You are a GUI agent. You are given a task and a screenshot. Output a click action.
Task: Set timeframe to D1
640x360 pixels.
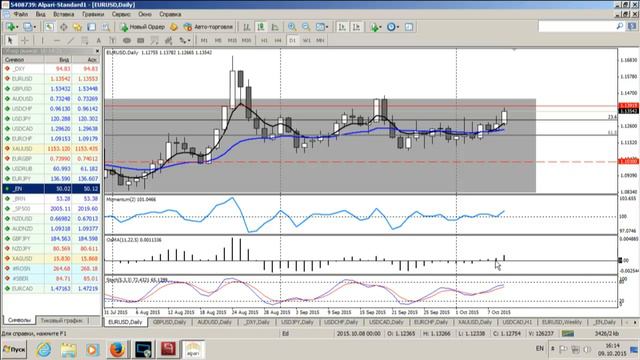click(292, 40)
